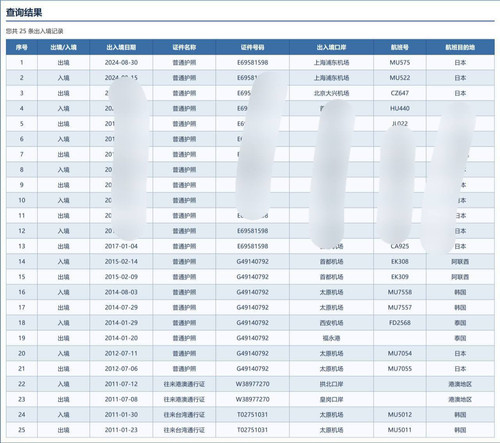Select 往来港澳通行证 in row 23
This screenshot has width=500, height=443.
click(x=184, y=400)
